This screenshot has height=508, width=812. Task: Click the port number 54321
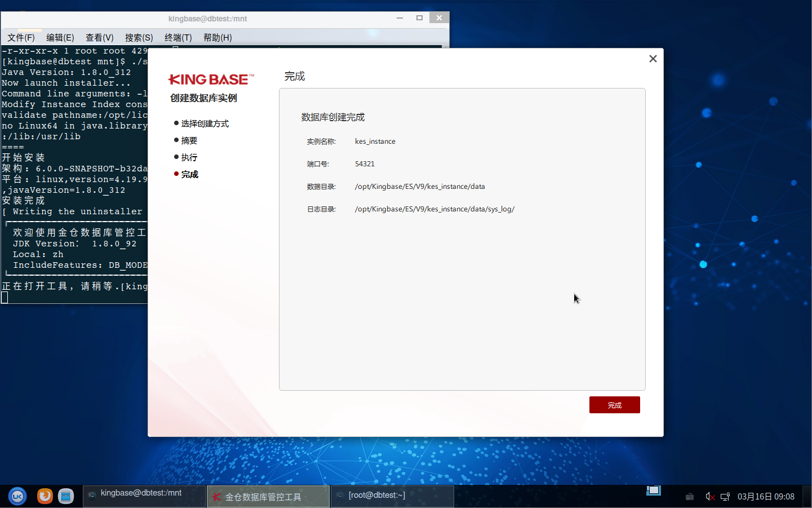coord(365,164)
